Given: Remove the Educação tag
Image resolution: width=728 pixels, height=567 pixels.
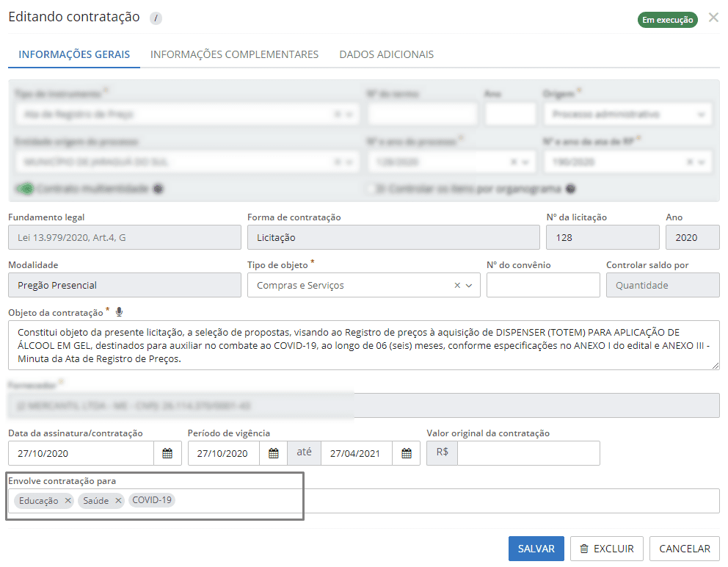Looking at the screenshot, I should click(68, 501).
